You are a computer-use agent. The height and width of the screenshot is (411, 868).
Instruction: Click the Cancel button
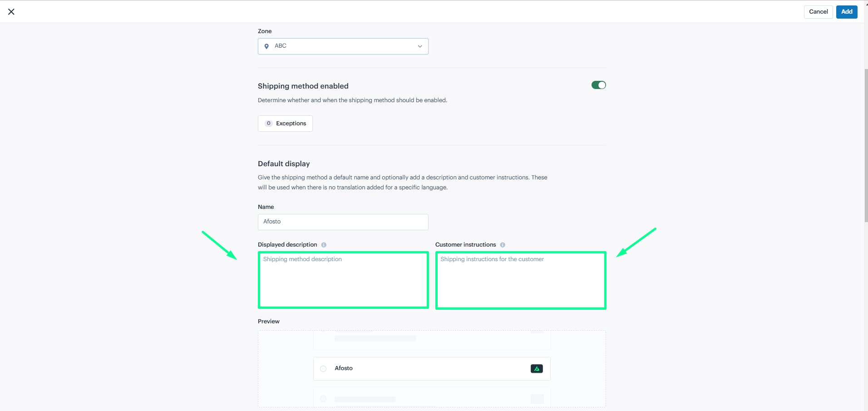coord(818,12)
